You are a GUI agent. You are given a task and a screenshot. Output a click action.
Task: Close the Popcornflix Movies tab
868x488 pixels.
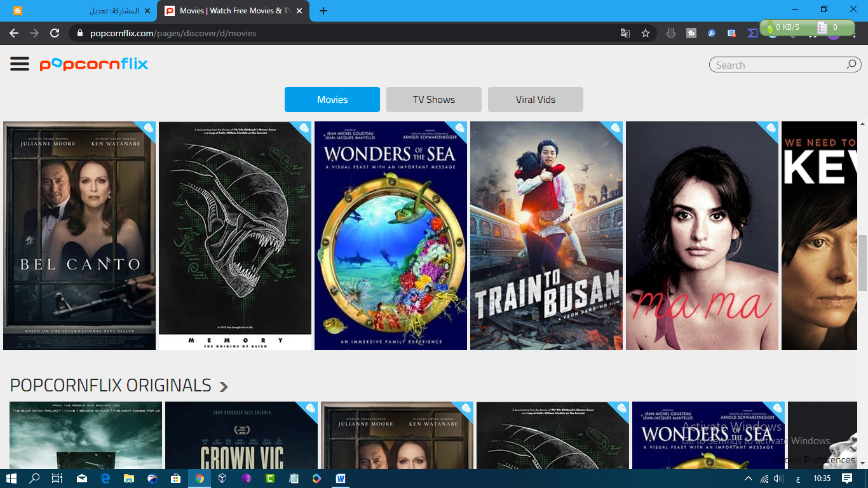[299, 11]
